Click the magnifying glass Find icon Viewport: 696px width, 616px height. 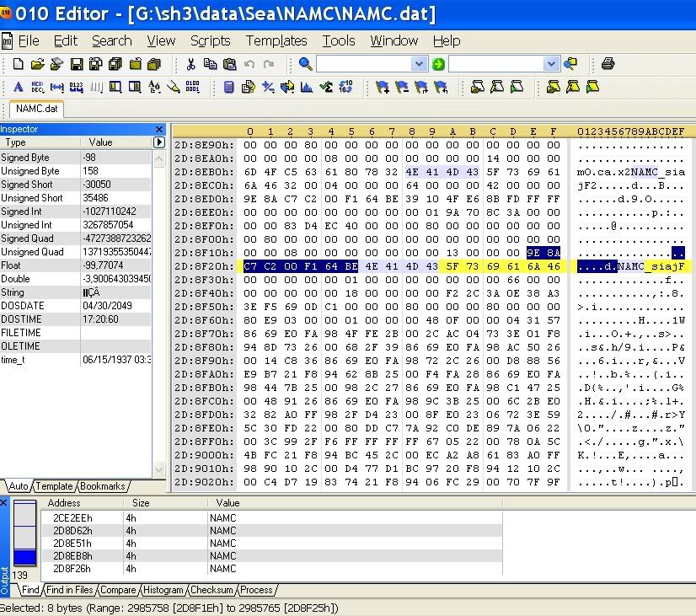coord(305,64)
